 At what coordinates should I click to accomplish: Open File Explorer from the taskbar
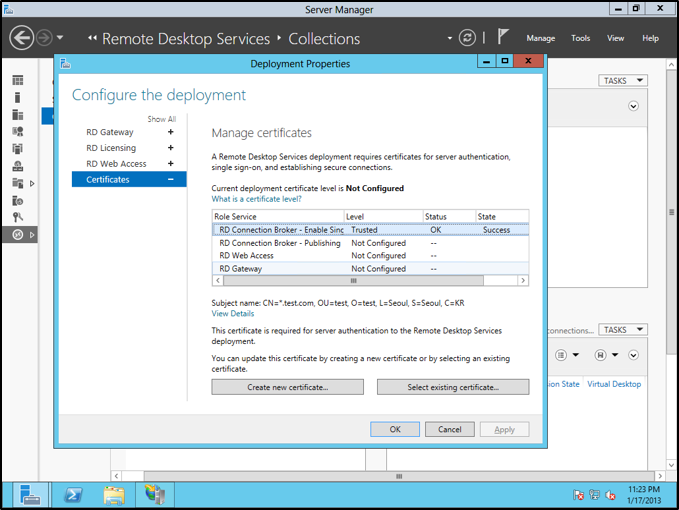pyautogui.click(x=114, y=494)
